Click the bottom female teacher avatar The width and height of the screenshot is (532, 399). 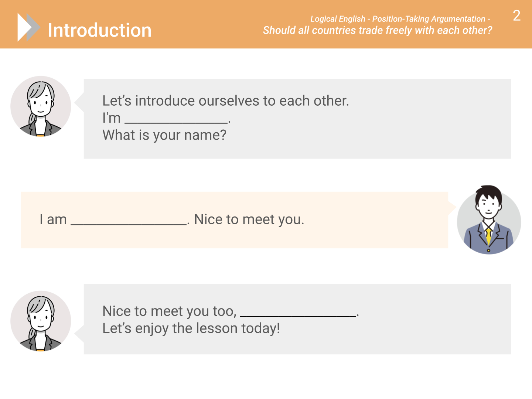(41, 321)
